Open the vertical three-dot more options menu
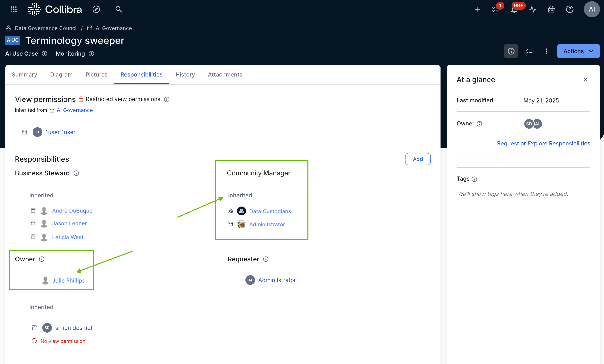Image resolution: width=604 pixels, height=364 pixels. 546,51
